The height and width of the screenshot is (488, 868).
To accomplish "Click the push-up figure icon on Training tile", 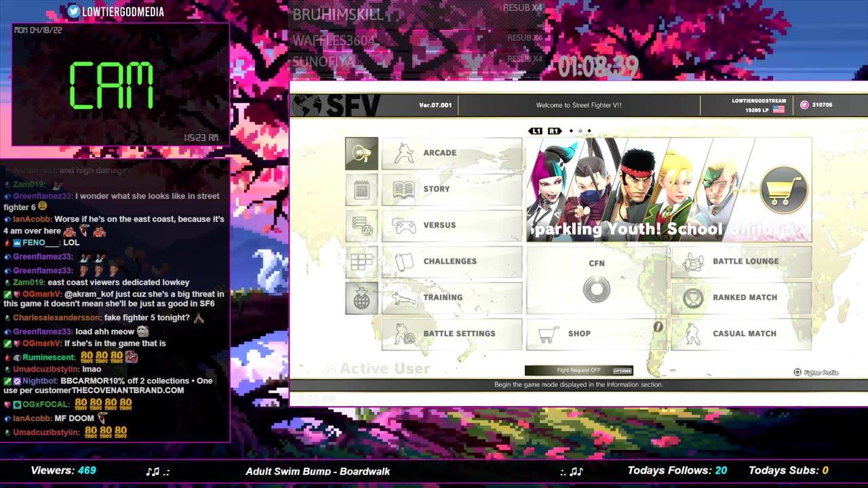I will click(x=405, y=298).
